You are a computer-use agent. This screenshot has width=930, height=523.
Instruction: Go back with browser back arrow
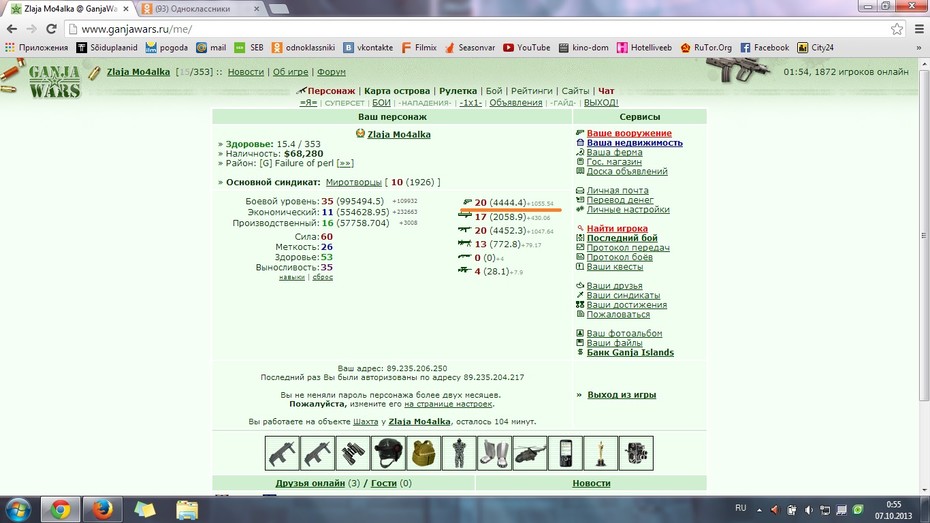click(x=12, y=28)
